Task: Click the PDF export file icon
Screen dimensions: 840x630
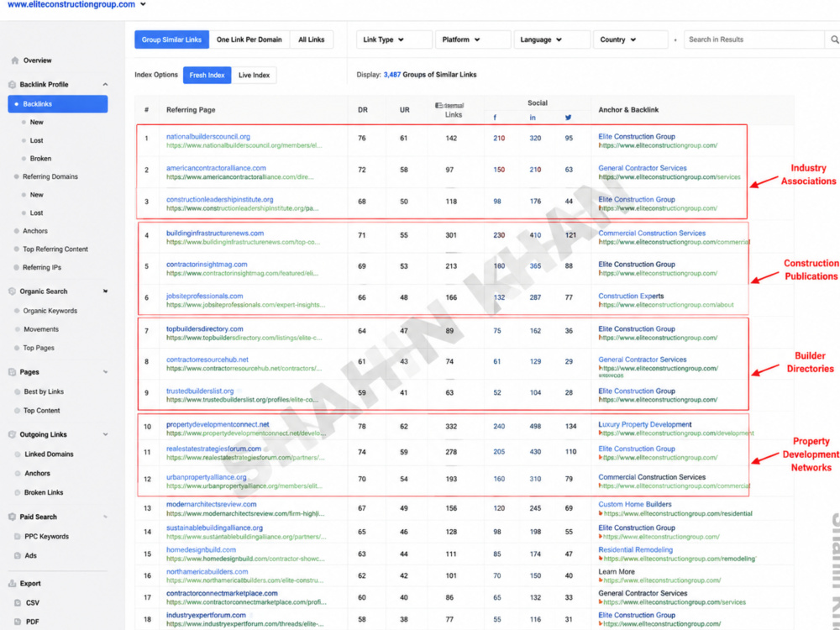Action: tap(18, 622)
